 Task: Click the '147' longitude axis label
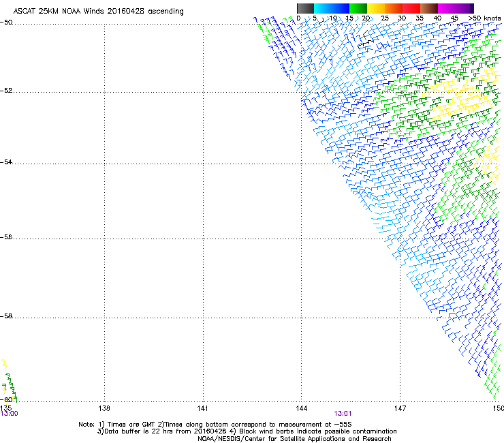(400, 408)
